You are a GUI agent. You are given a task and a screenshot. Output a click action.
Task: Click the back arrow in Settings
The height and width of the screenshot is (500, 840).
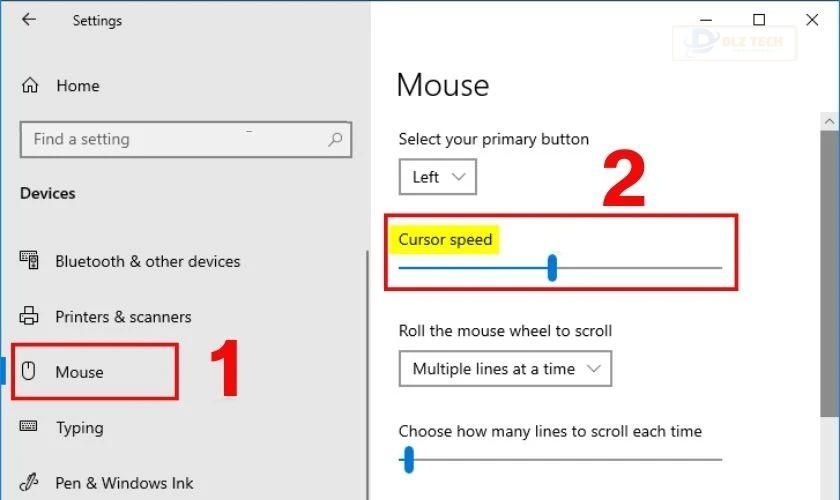[28, 20]
